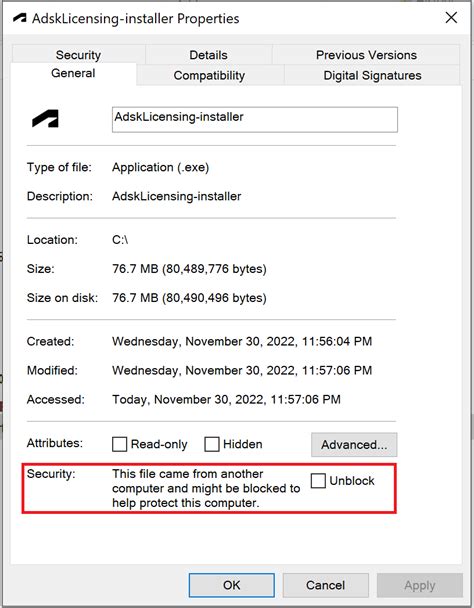Click the 'Type of file:' label
The image size is (474, 608).
(x=59, y=167)
